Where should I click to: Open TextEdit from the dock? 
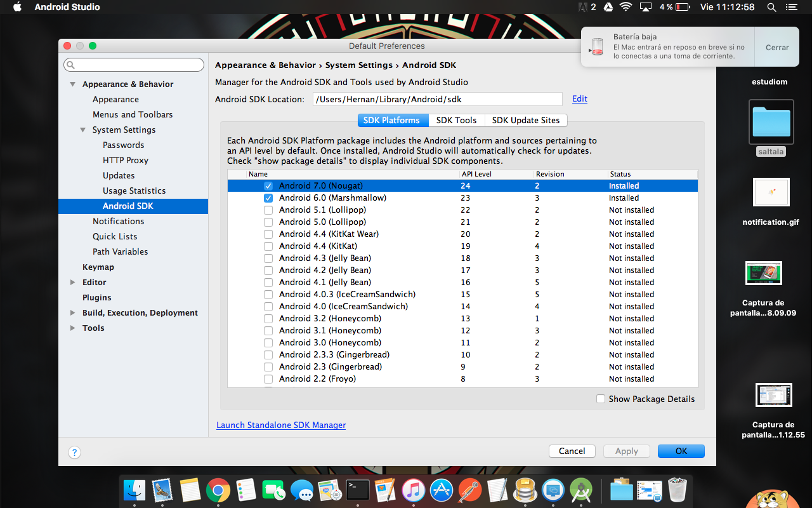(x=497, y=490)
